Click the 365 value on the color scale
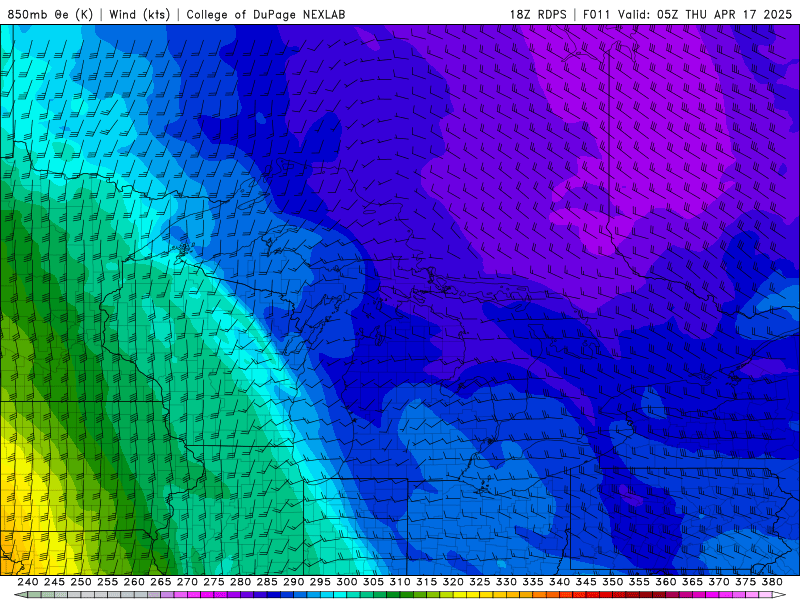Image resolution: width=800 pixels, height=600 pixels. click(x=692, y=582)
